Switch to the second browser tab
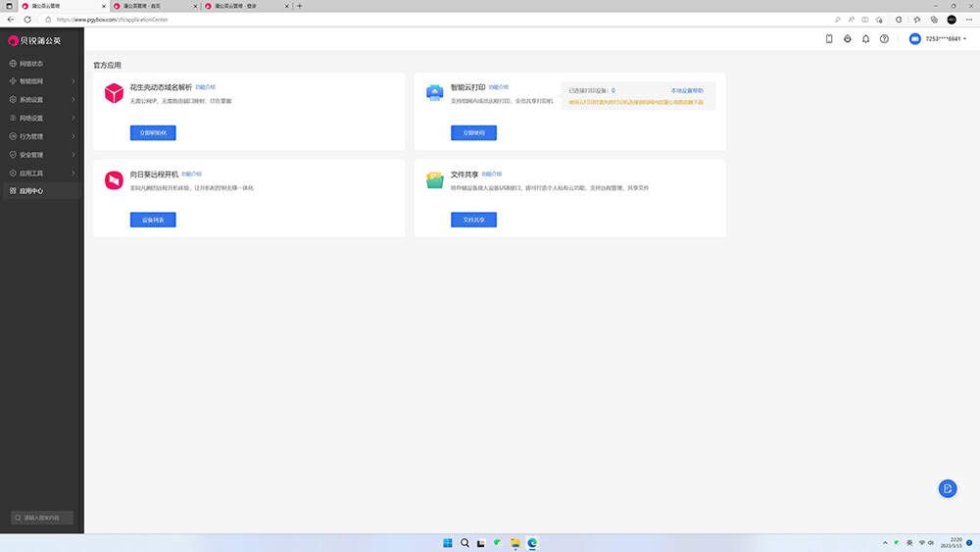980x552 pixels. [154, 6]
